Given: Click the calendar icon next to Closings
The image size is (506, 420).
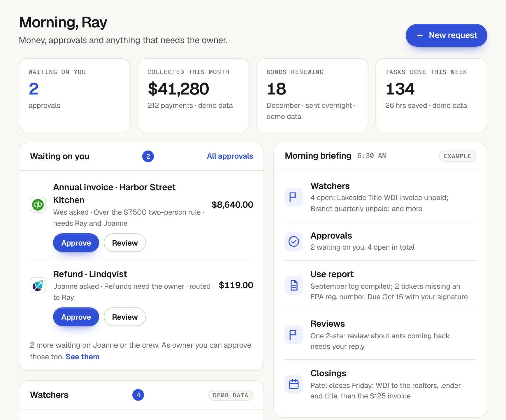Looking at the screenshot, I should point(294,384).
